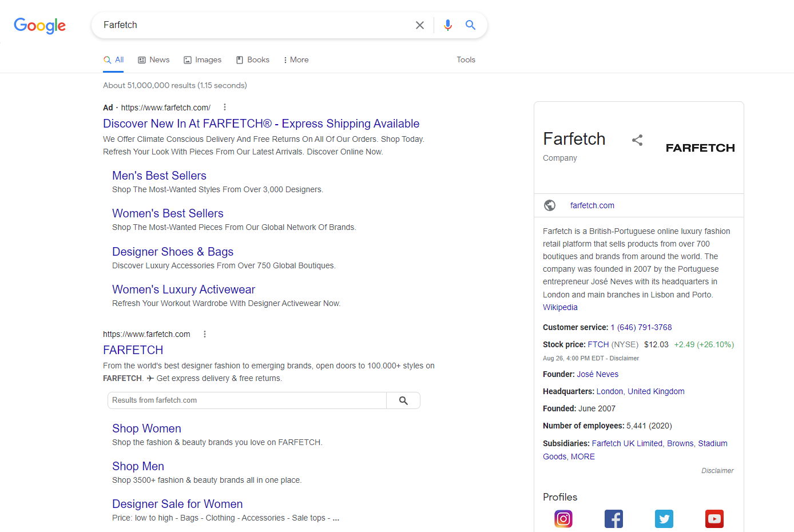Viewport: 794px width, 532px height.
Task: Open Farfetch's YouTube profile
Action: click(x=714, y=518)
